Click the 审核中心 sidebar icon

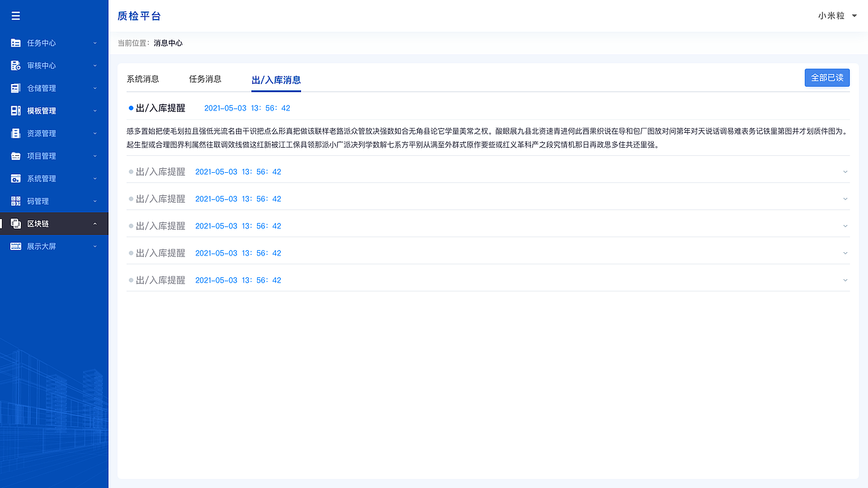[x=16, y=66]
